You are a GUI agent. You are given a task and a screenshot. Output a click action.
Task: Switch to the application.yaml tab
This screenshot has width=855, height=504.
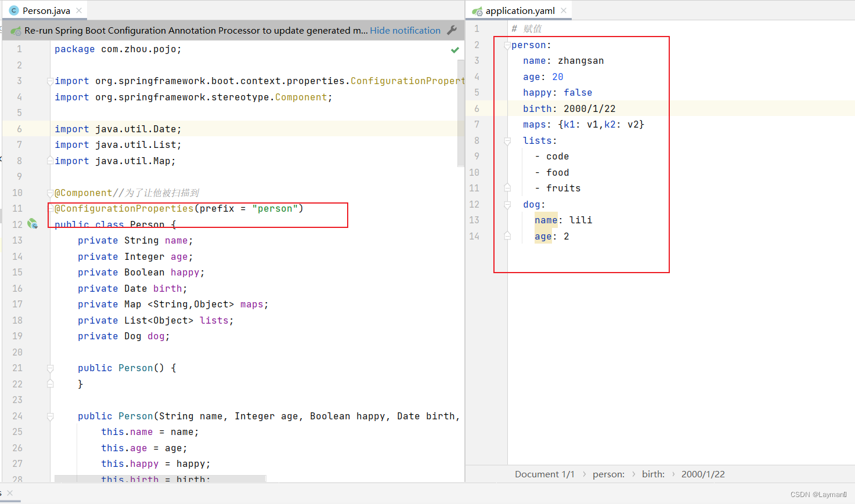[521, 10]
